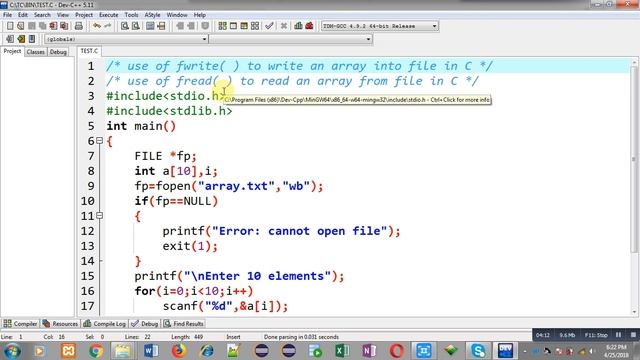Select the TEST.C editor tab

(x=89, y=51)
